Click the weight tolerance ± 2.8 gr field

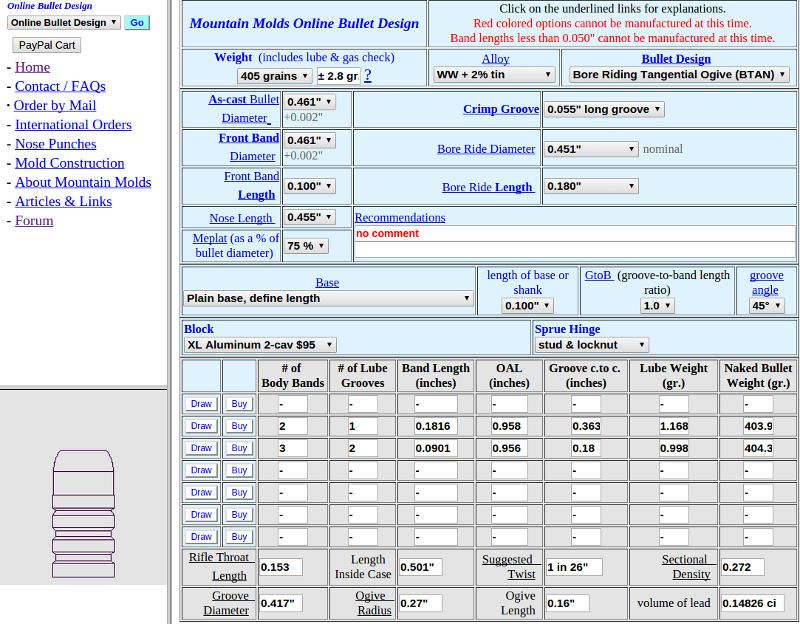(338, 76)
